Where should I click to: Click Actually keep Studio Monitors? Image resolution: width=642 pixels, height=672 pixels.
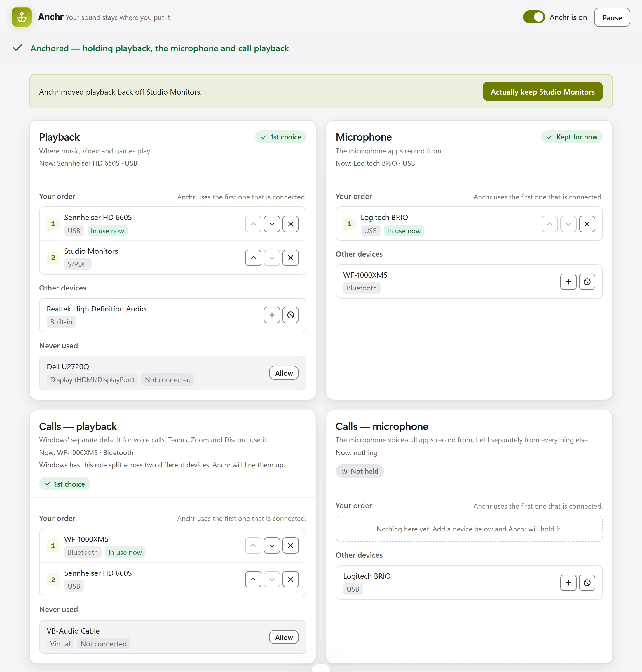tap(542, 92)
